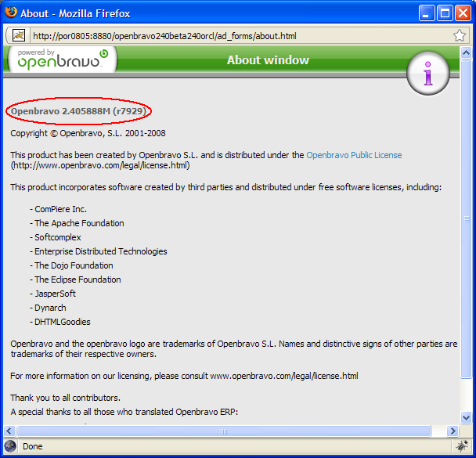Click the Copyright Openbravo 2001-2008 line
This screenshot has height=458, width=476.
[88, 133]
